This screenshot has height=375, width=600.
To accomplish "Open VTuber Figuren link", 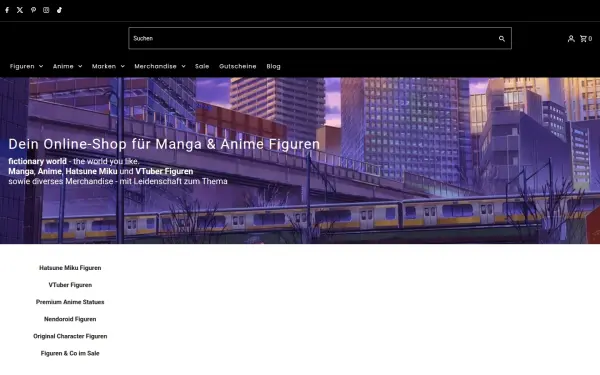I will coord(70,285).
